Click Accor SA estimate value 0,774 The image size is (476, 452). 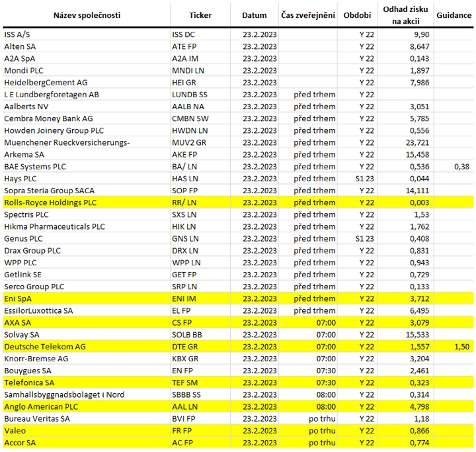click(420, 443)
